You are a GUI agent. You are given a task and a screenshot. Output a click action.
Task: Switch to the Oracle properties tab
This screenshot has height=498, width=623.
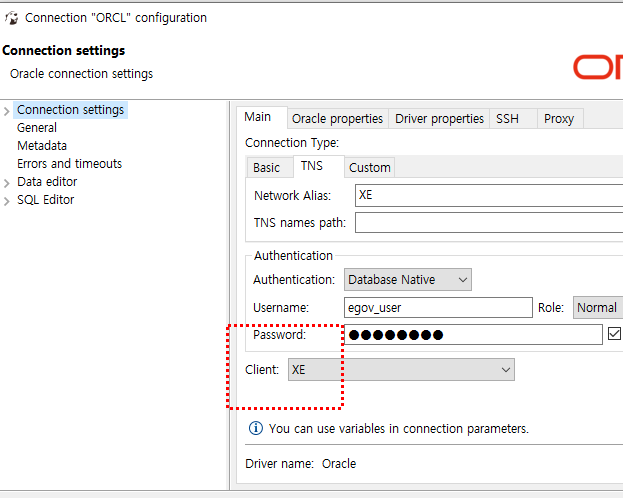pos(337,119)
